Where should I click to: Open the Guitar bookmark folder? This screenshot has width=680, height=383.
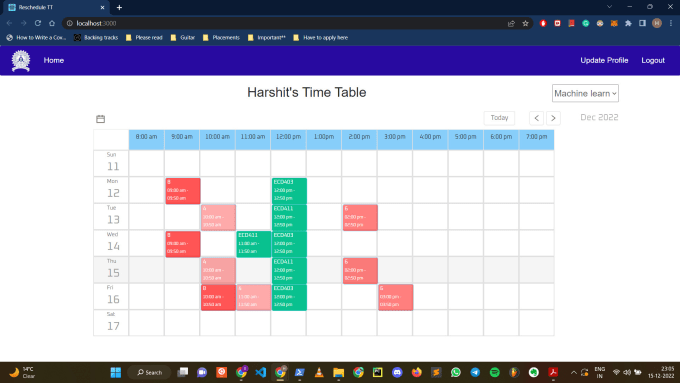183,38
